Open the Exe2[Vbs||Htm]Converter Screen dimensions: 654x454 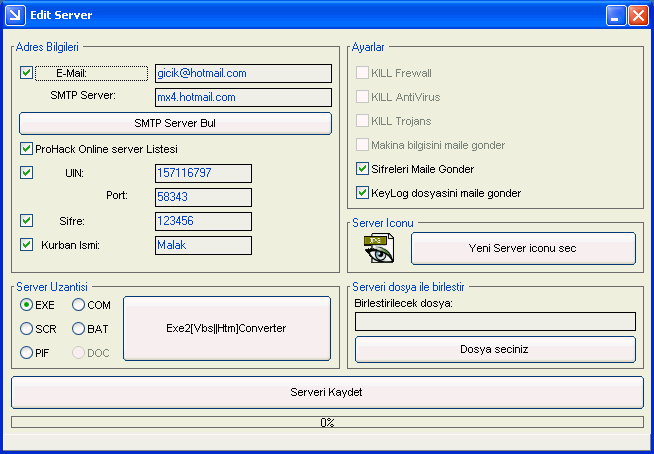pyautogui.click(x=226, y=328)
